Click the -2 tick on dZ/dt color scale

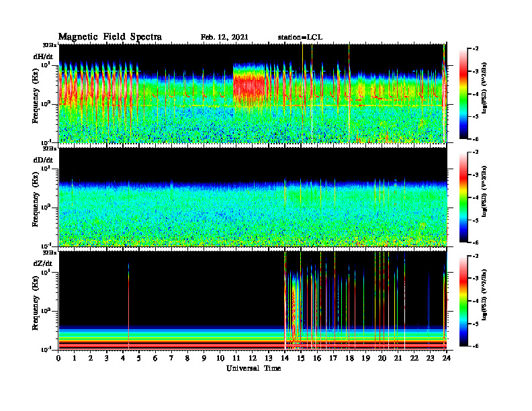tap(476, 256)
